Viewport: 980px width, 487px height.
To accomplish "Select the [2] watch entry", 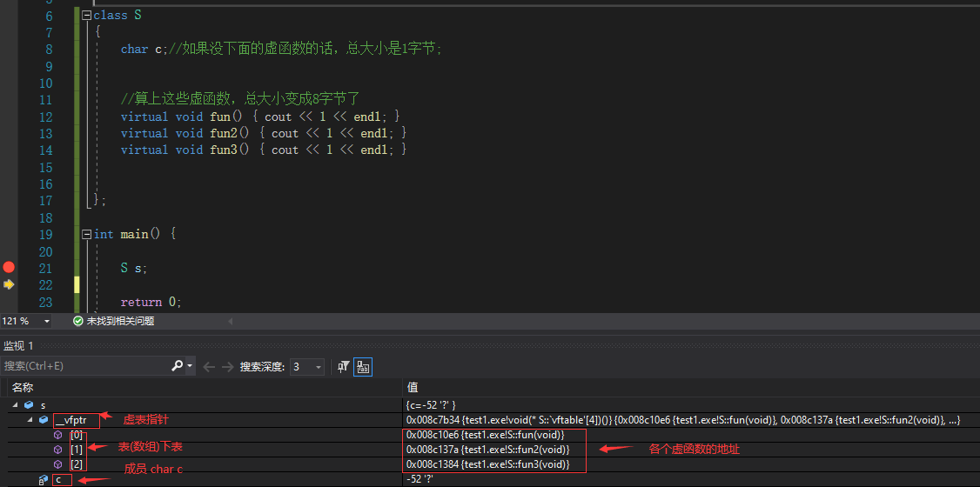I will [77, 464].
